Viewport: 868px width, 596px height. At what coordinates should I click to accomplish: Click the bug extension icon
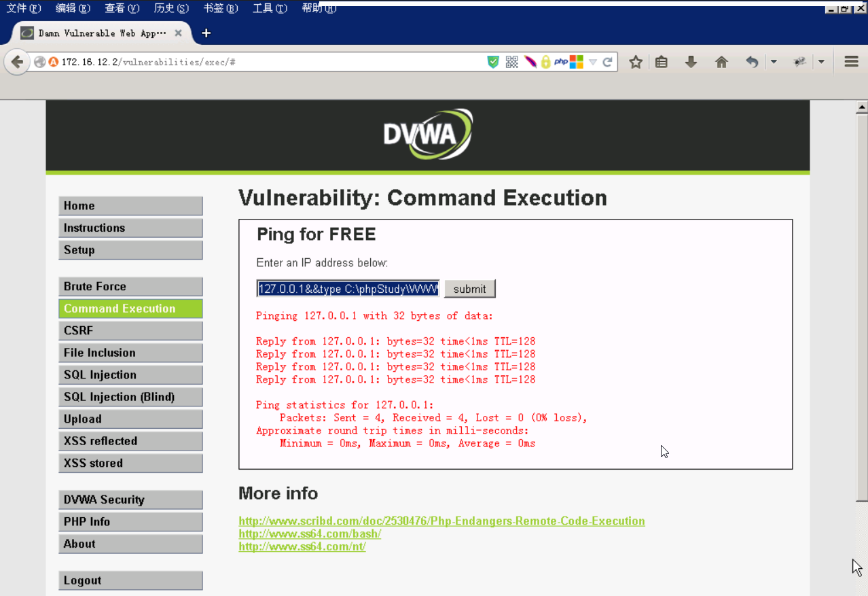(800, 62)
